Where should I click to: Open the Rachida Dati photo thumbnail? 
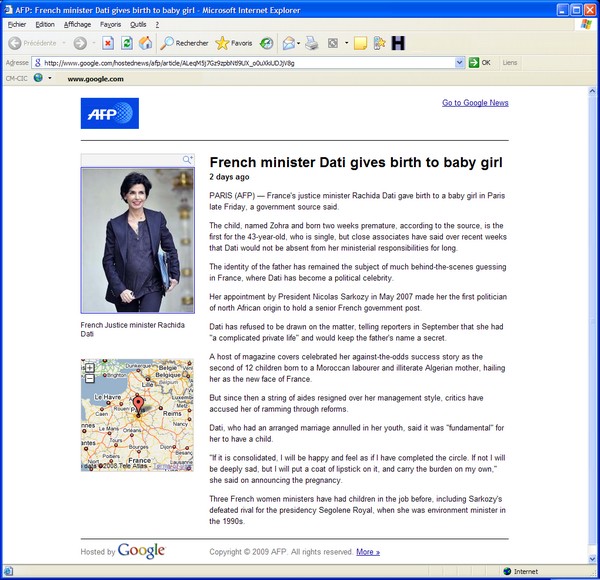coord(137,240)
